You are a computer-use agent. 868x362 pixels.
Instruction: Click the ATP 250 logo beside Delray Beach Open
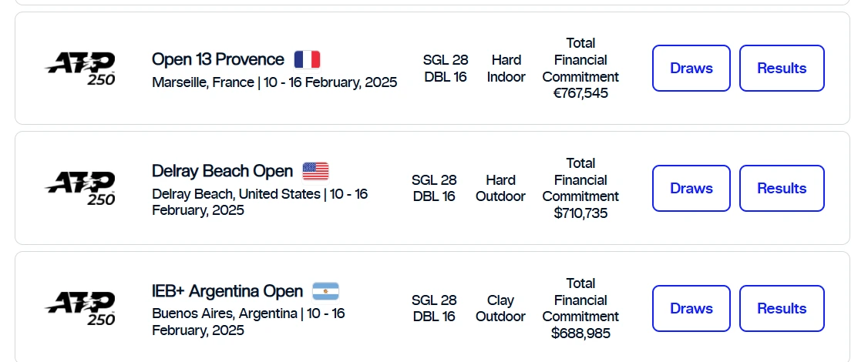coord(80,188)
